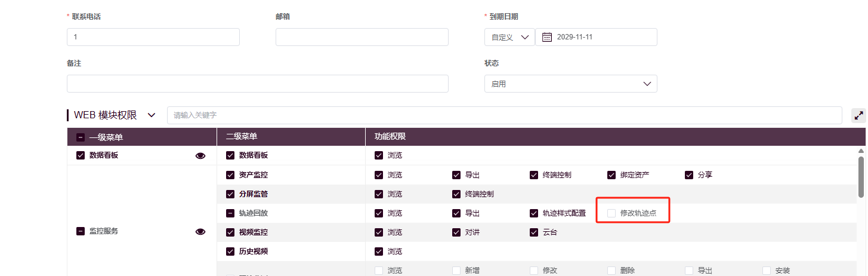Toggle the 轨迹回放 partial-selection checkbox
The width and height of the screenshot is (868, 276).
pyautogui.click(x=230, y=213)
